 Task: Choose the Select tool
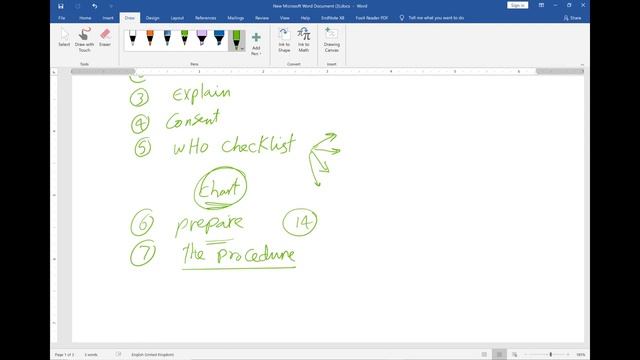point(64,38)
